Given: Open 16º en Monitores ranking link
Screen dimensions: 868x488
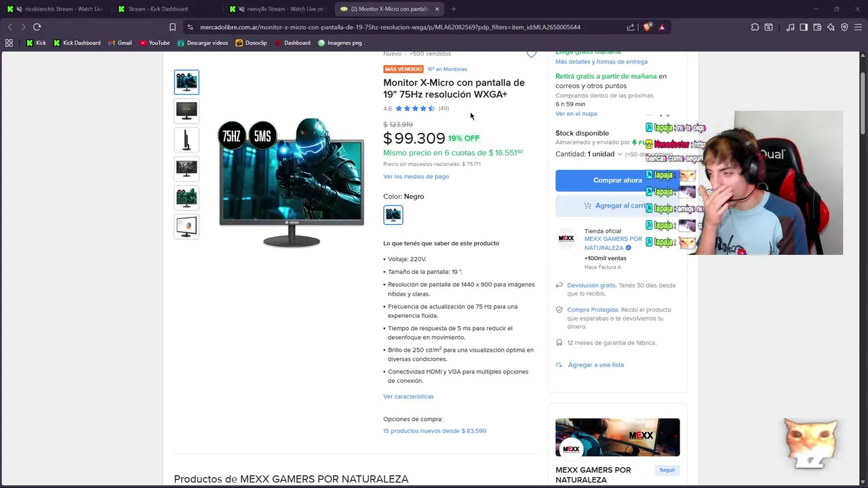Looking at the screenshot, I should 447,69.
